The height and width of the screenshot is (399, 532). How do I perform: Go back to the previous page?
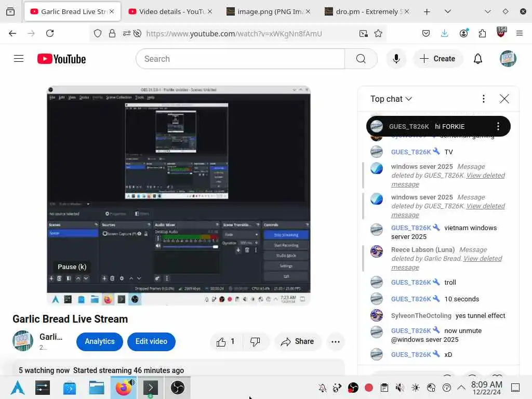coord(12,33)
